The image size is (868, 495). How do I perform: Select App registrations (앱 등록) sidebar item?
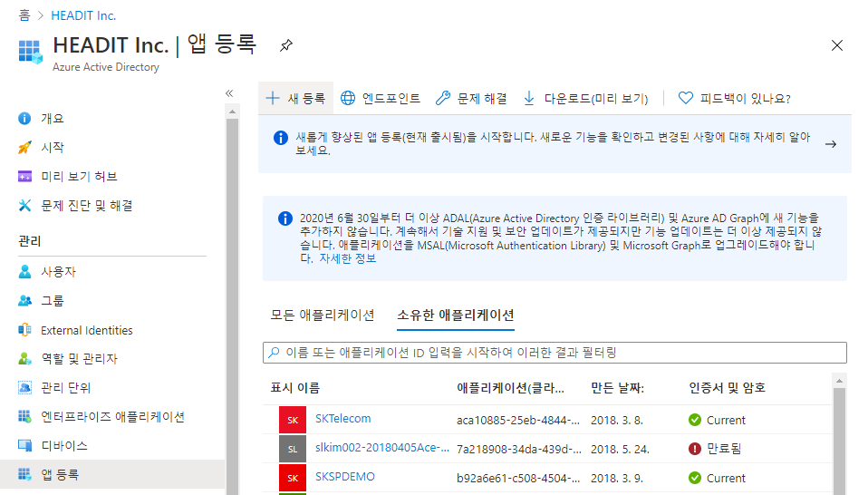(x=113, y=474)
